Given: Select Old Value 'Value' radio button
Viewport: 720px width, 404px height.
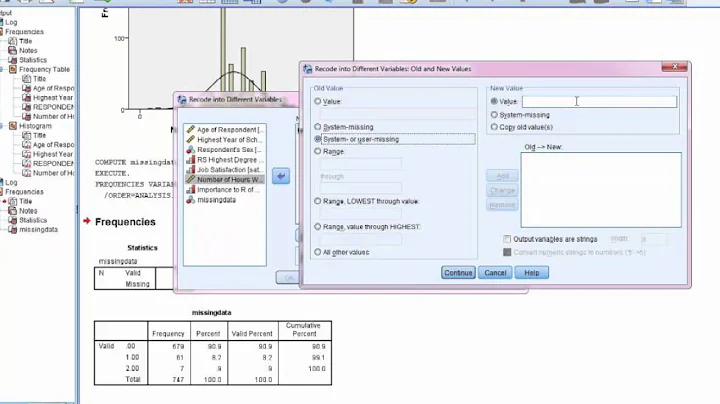Looking at the screenshot, I should click(x=317, y=101).
